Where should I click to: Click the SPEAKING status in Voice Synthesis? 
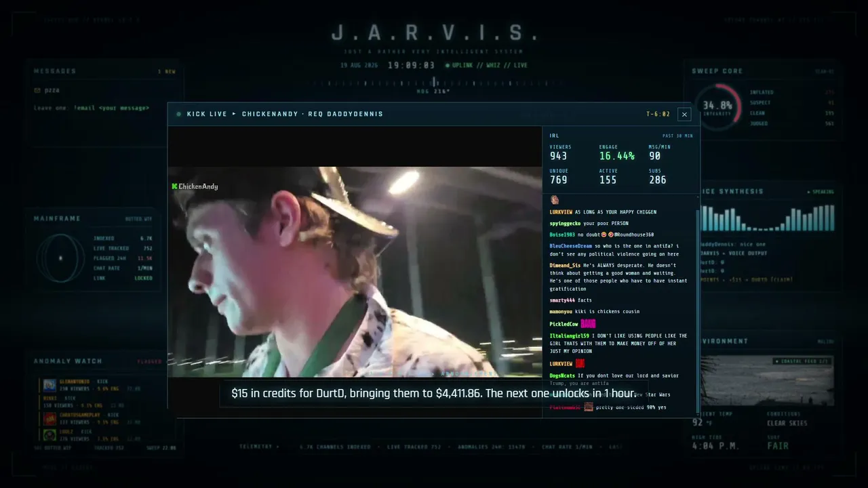click(821, 192)
